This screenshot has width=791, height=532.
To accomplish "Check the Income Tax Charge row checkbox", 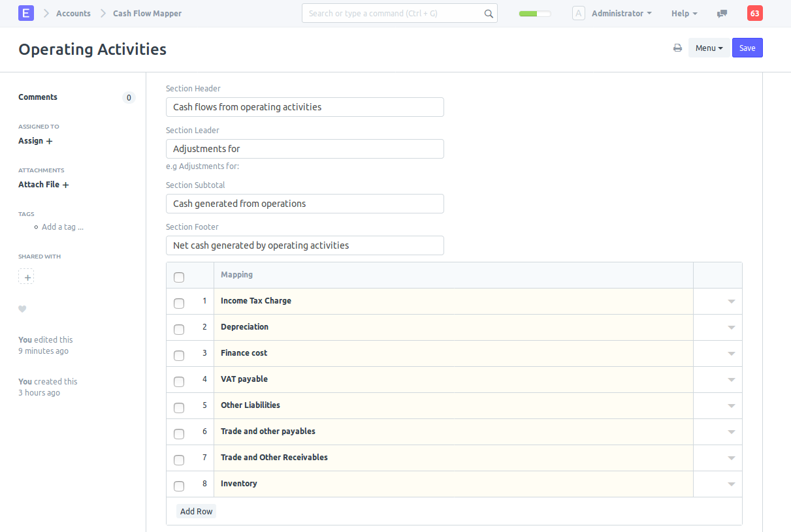I will [179, 303].
